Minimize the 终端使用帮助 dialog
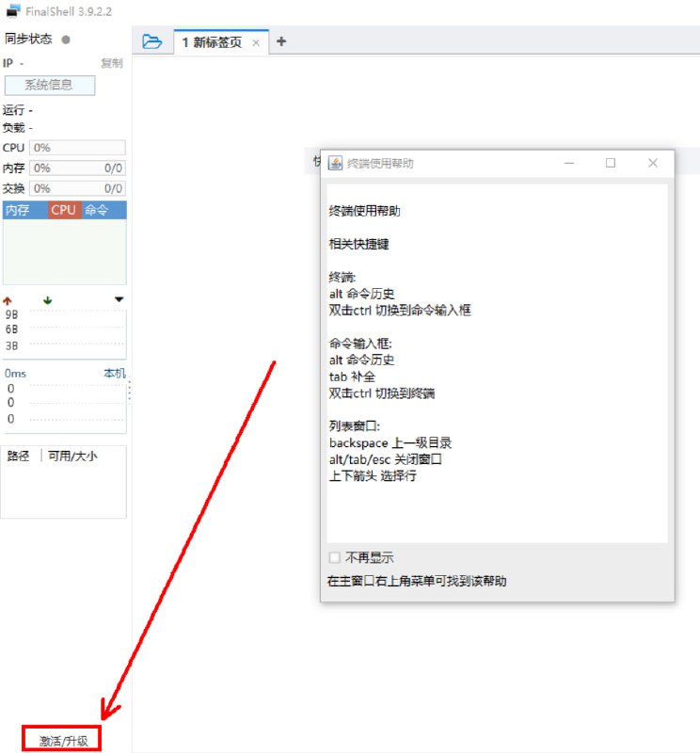Screen dimensions: 700x753 [569, 163]
